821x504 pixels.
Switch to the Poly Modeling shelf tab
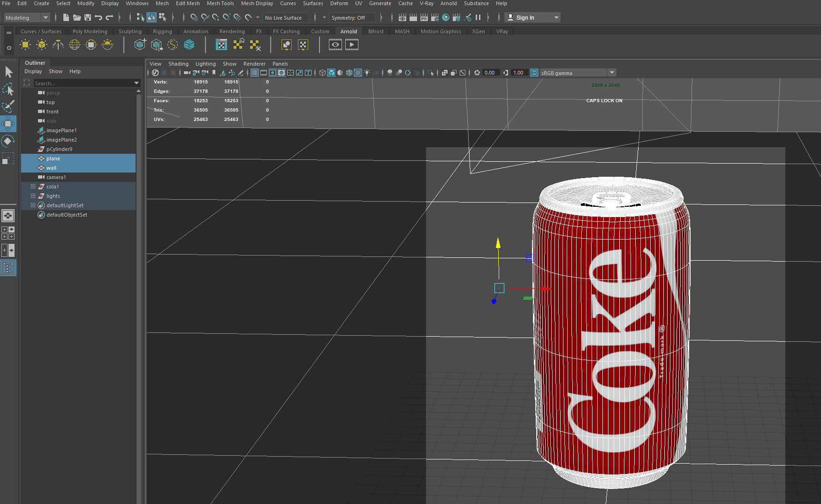pyautogui.click(x=90, y=31)
